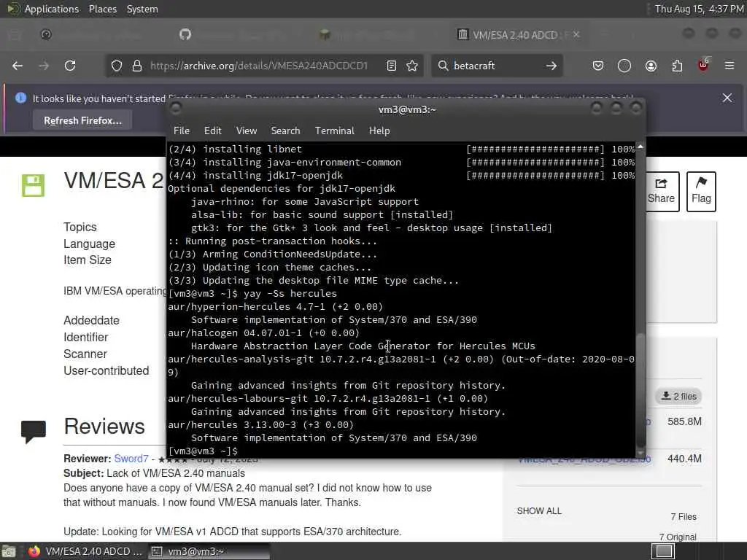Screen dimensions: 747x560
Task: Click aur/hyperion-hercules 4.7-1 result line
Action: (275, 307)
